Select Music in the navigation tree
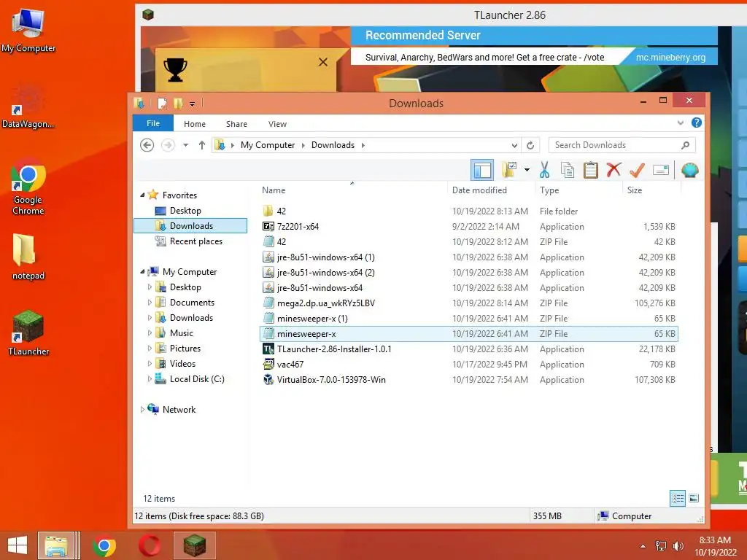The height and width of the screenshot is (560, 747). pos(182,332)
